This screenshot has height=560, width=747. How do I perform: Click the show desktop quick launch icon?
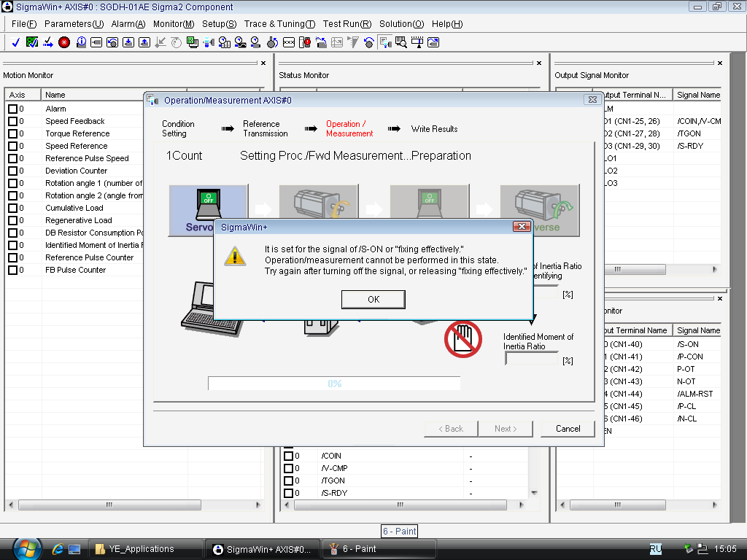point(74,549)
